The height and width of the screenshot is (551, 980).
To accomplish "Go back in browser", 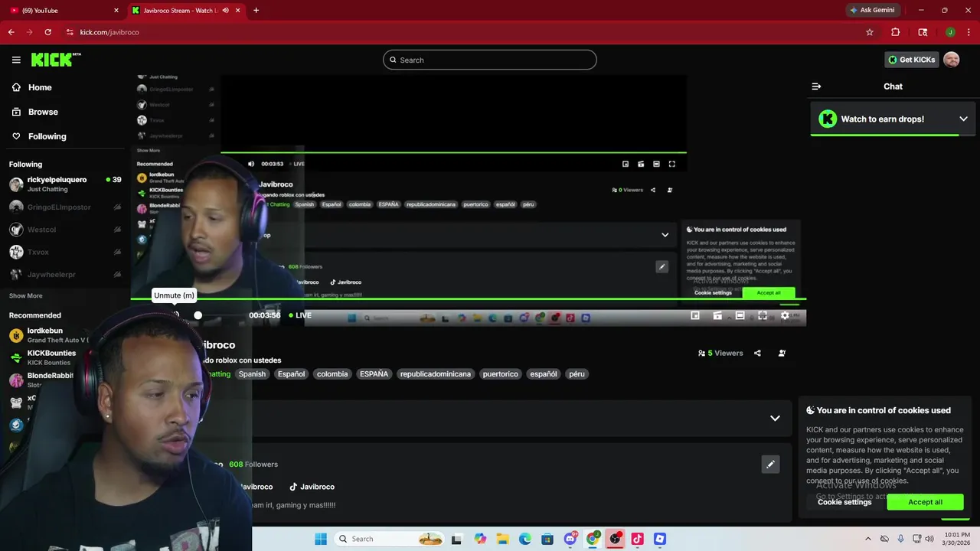I will [11, 32].
